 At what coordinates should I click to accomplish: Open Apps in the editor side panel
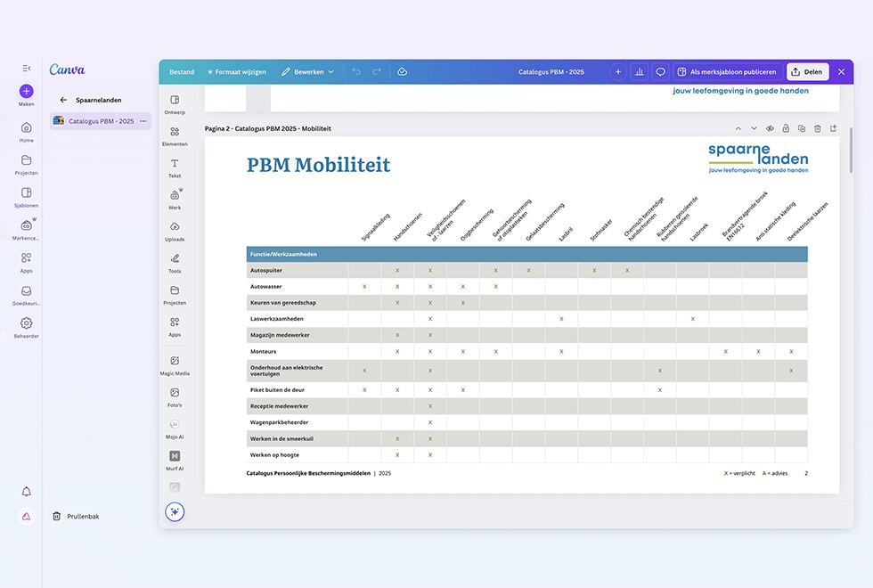pyautogui.click(x=175, y=326)
